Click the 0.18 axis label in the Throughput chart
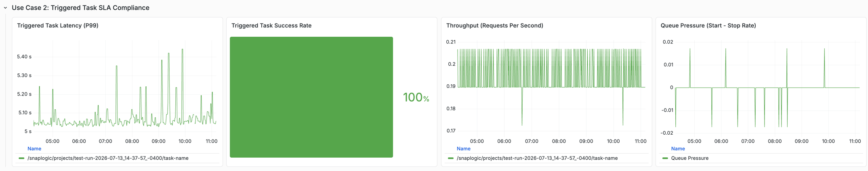 coord(451,108)
